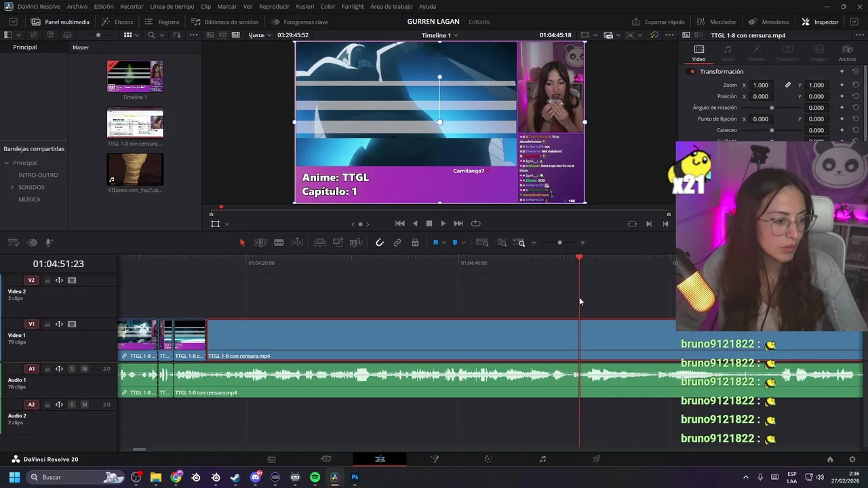Jump to the last frame
This screenshot has width=868, height=488.
[458, 224]
